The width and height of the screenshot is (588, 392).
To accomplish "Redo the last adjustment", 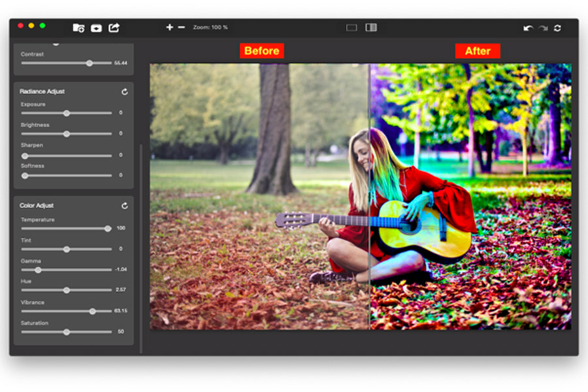I will pyautogui.click(x=543, y=27).
